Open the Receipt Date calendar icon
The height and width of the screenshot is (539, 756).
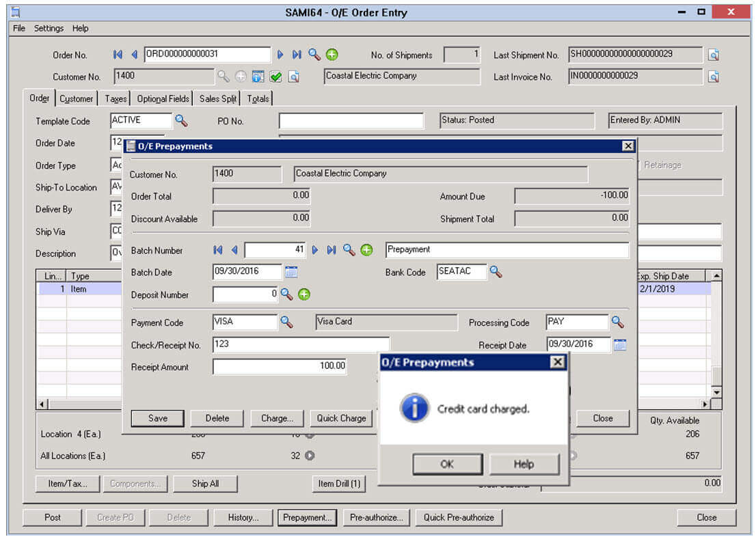621,344
